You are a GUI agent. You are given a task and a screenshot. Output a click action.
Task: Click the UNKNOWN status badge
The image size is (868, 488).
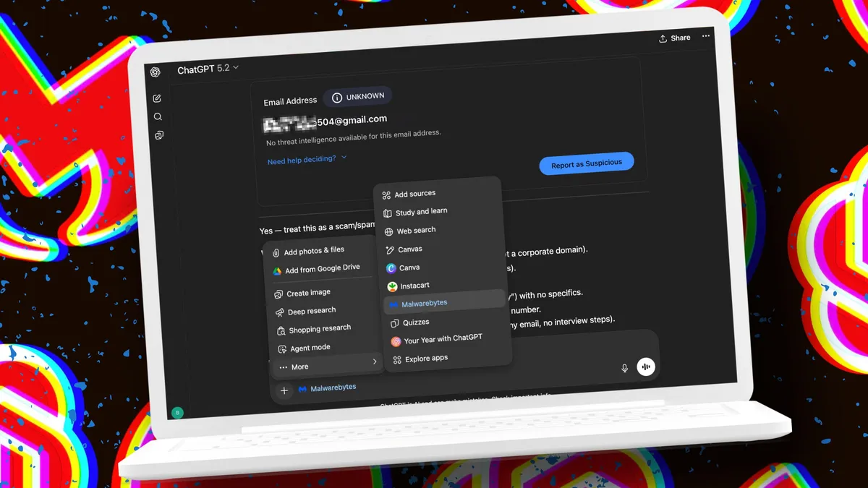357,97
